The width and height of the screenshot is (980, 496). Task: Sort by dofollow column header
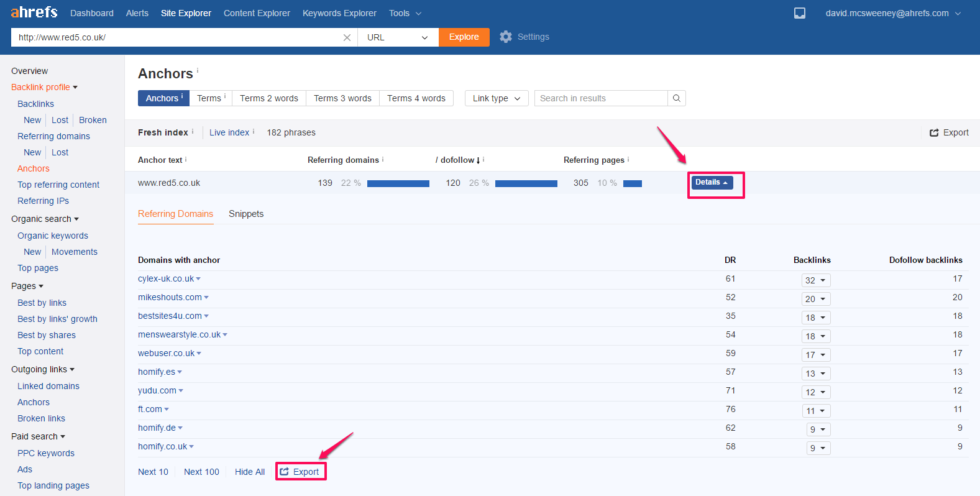[457, 160]
